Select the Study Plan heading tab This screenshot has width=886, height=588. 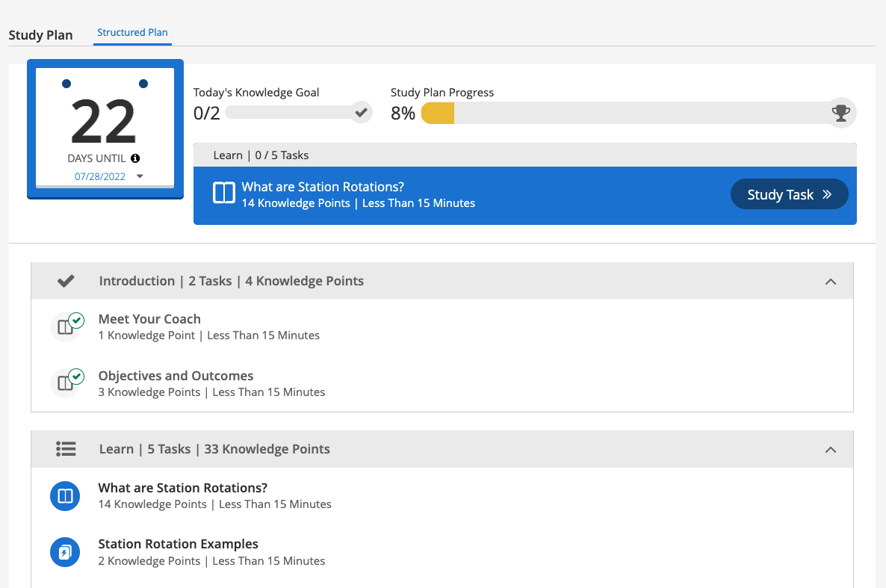(x=40, y=35)
